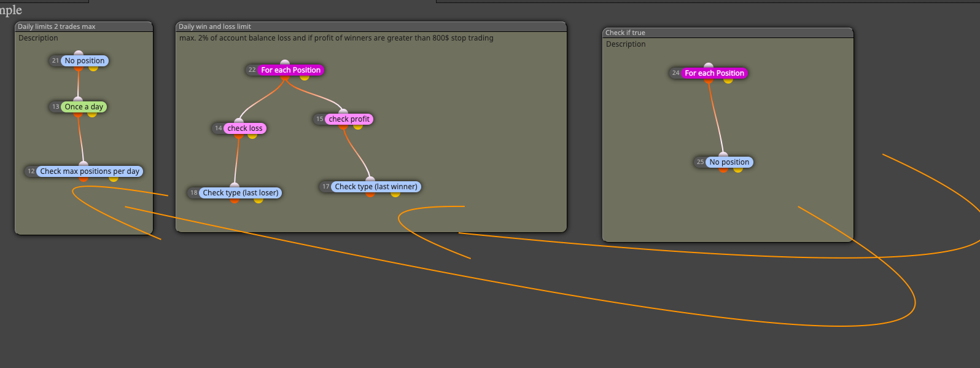Click yellow output of 'Check type (last loser)'
The width and height of the screenshot is (980, 368).
pyautogui.click(x=259, y=200)
